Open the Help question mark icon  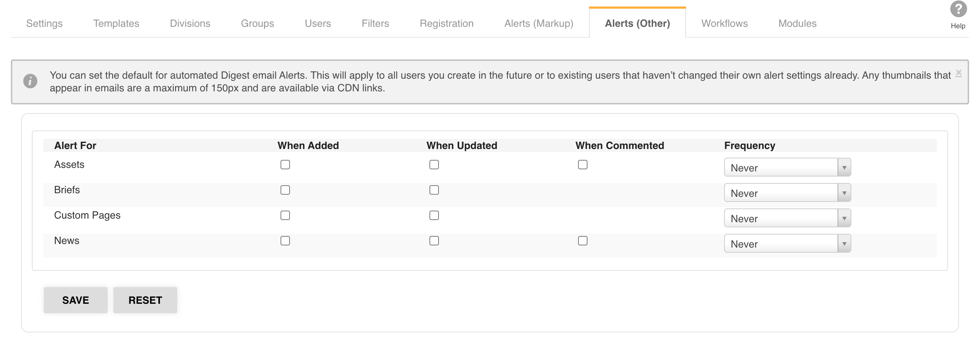tap(958, 9)
